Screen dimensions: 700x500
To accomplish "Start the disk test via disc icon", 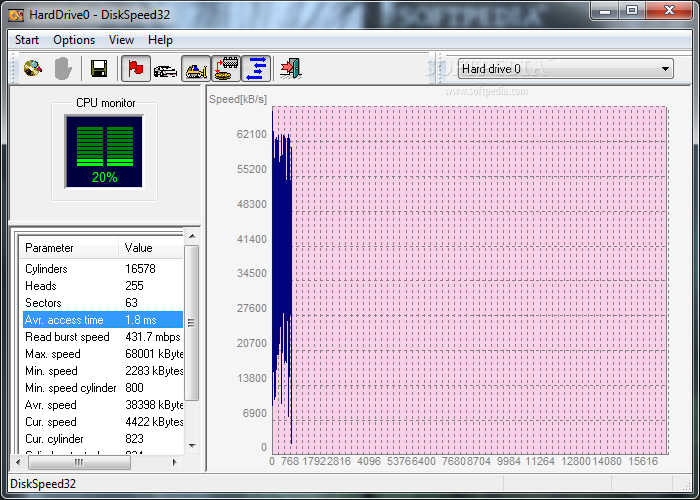I will point(33,69).
